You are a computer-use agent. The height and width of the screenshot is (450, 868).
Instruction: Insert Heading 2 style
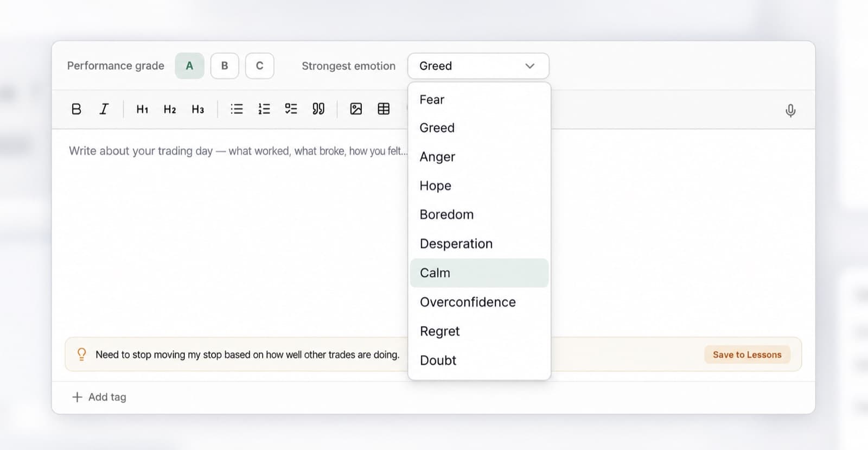(x=170, y=109)
